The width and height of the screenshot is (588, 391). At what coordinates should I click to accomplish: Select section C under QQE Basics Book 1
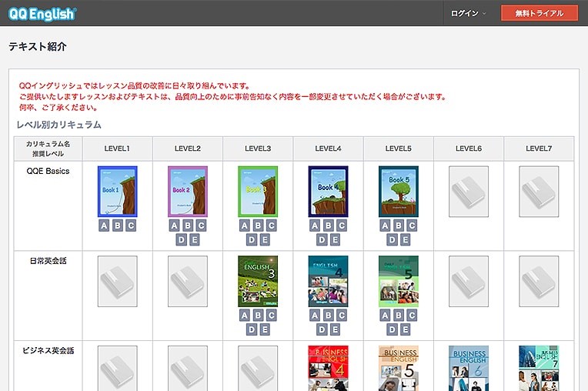(x=131, y=226)
